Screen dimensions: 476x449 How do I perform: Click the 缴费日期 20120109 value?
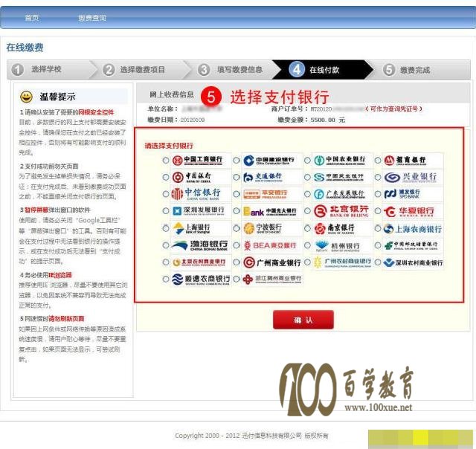[x=193, y=120]
